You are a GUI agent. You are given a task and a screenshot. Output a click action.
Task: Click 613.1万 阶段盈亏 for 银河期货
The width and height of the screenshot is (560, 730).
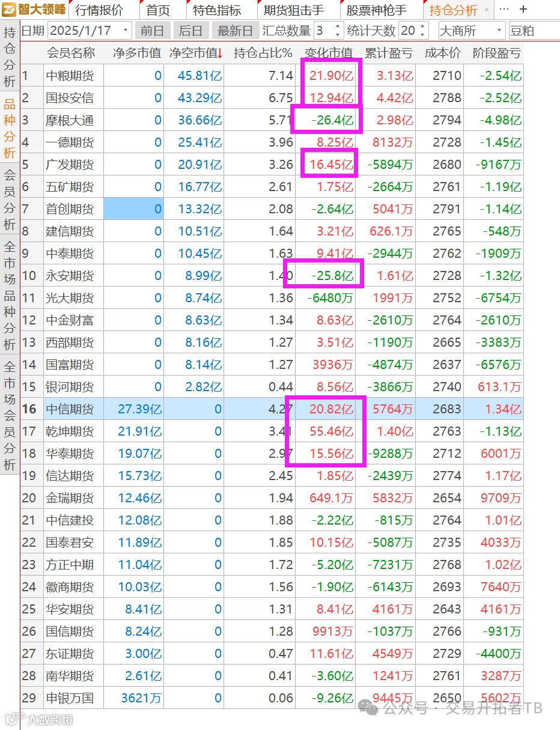pyautogui.click(x=499, y=387)
